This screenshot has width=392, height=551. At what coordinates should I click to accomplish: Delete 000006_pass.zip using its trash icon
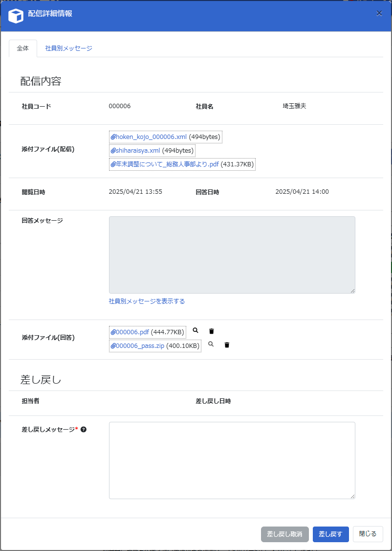[227, 345]
